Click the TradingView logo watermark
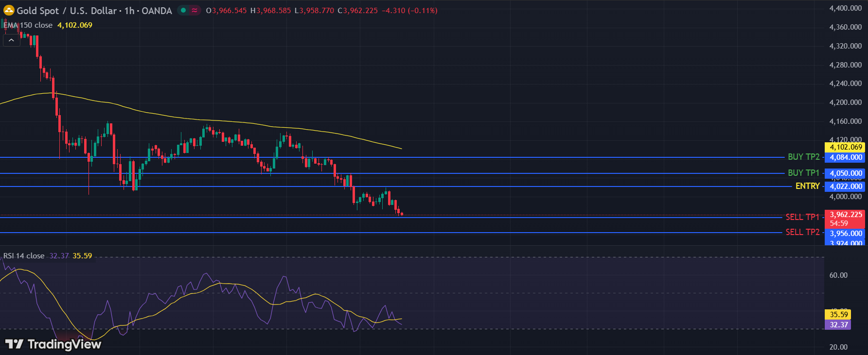This screenshot has width=868, height=355. pos(53,344)
